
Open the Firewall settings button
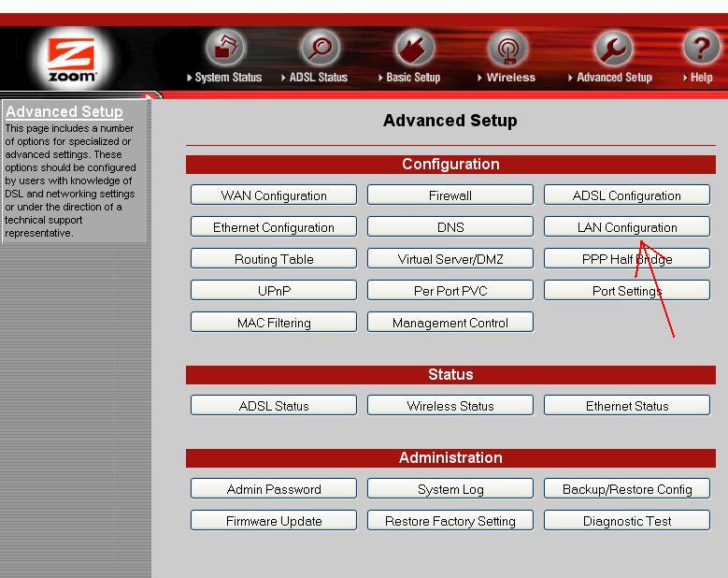tap(450, 195)
